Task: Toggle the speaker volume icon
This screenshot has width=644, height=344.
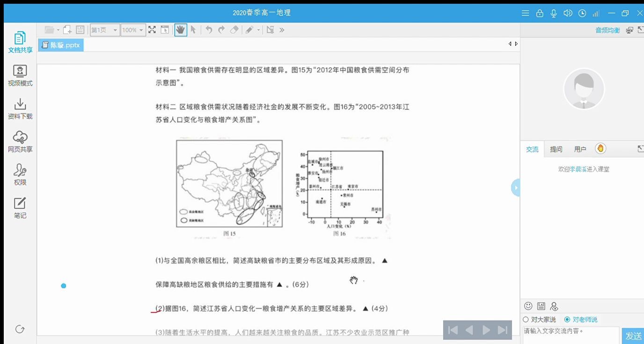Action: (x=568, y=13)
